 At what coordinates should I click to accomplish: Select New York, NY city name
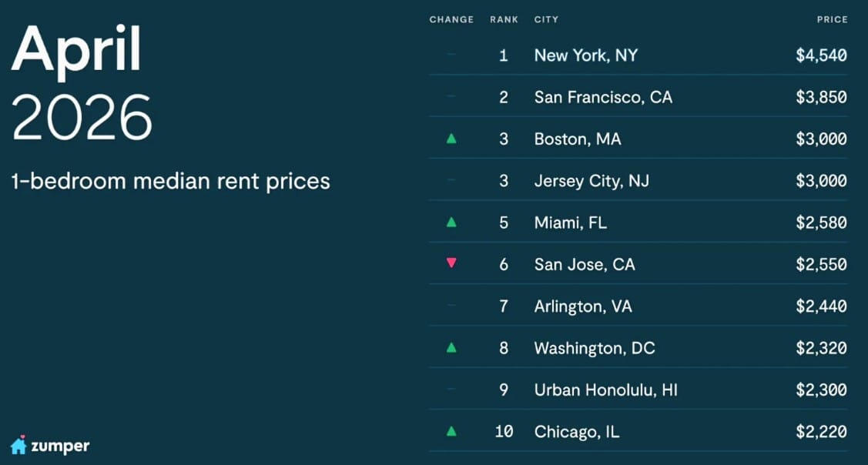point(585,55)
